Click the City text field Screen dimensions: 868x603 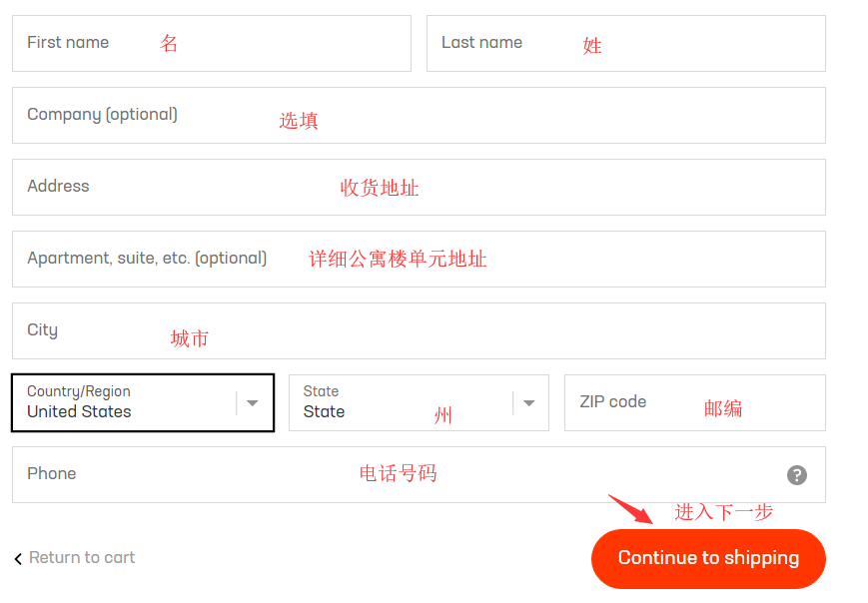click(x=419, y=330)
